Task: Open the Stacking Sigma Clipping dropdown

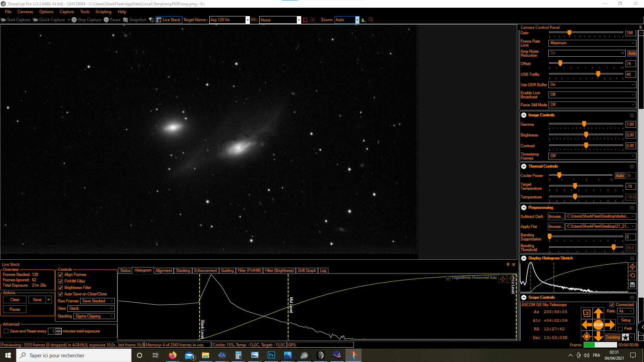Action: point(94,316)
